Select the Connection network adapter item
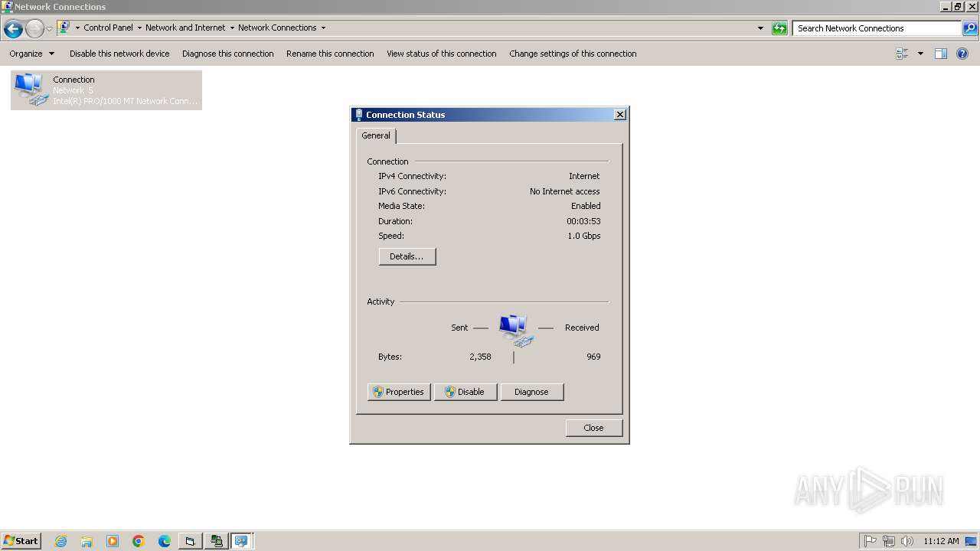The width and height of the screenshot is (980, 551). (106, 90)
